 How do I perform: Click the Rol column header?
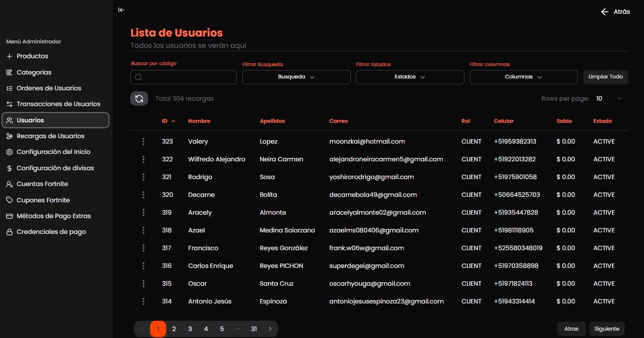click(x=466, y=121)
